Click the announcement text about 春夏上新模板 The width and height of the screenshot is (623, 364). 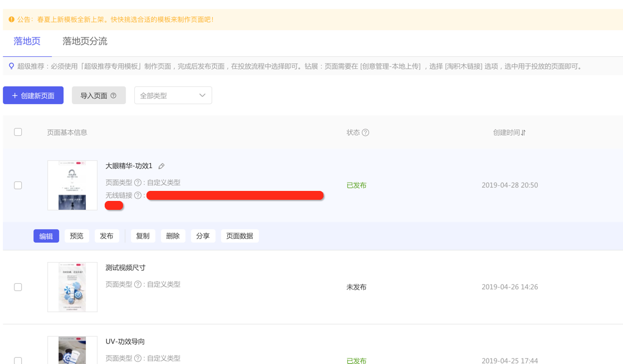click(x=125, y=19)
